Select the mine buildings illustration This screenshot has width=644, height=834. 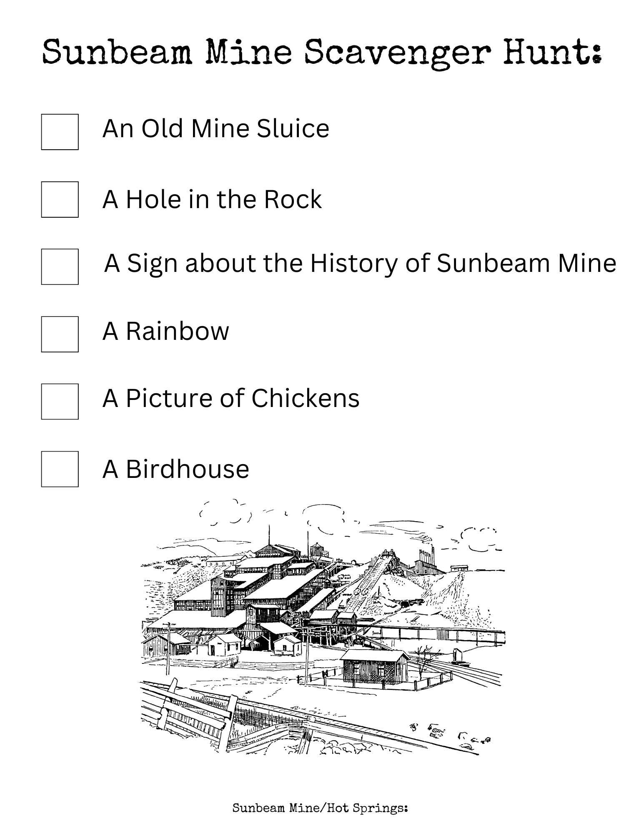coord(322,625)
